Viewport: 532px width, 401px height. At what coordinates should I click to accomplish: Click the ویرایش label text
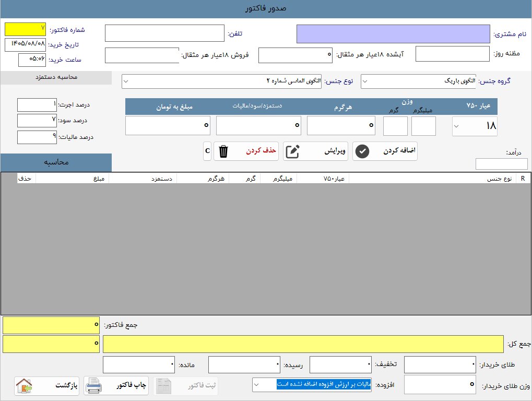tap(335, 150)
